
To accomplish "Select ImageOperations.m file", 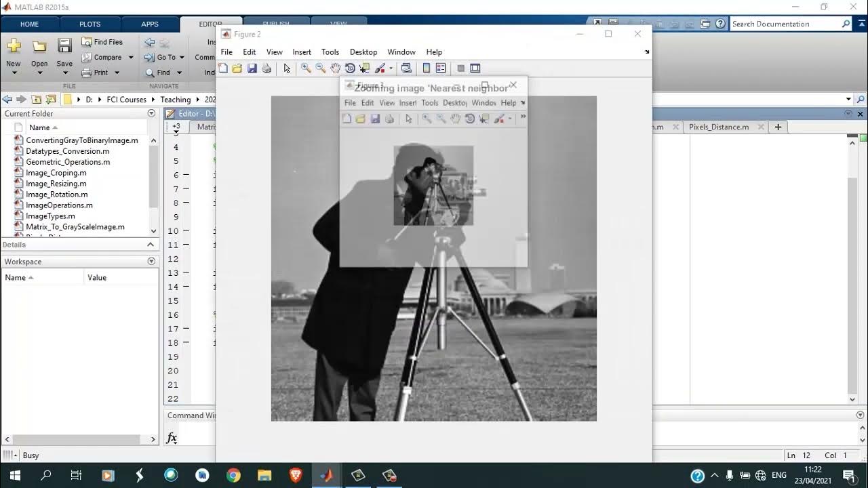I will [59, 205].
